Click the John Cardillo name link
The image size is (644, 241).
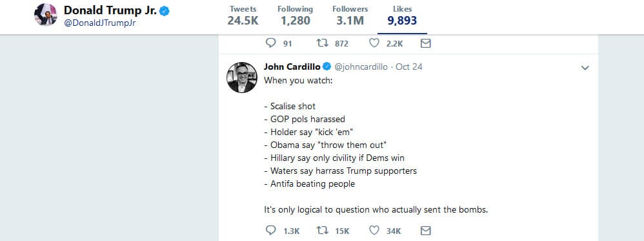coord(292,67)
